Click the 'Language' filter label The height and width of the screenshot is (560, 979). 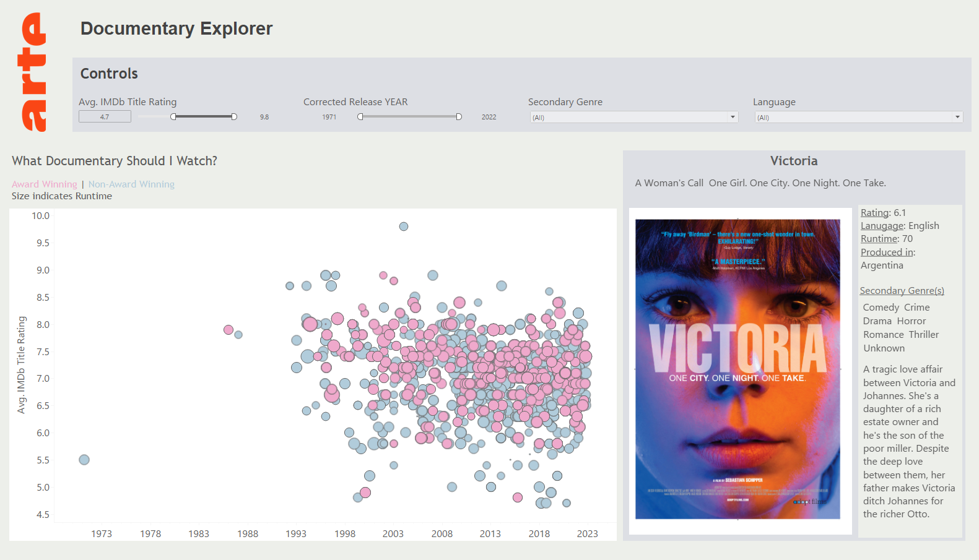click(x=774, y=102)
